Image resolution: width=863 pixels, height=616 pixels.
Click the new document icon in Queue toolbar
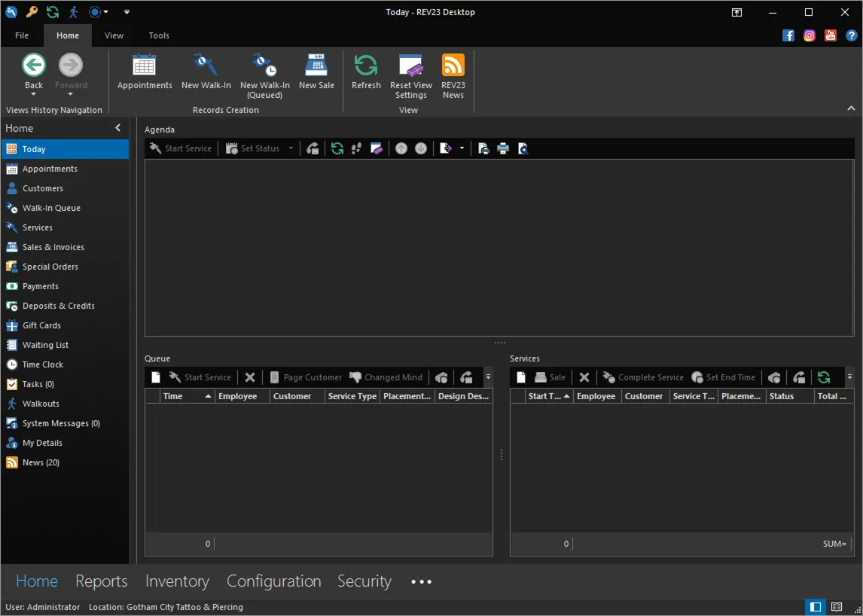pyautogui.click(x=156, y=377)
